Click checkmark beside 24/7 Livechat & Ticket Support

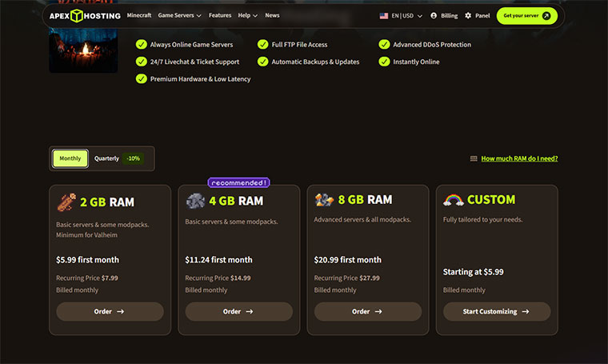pyautogui.click(x=141, y=62)
